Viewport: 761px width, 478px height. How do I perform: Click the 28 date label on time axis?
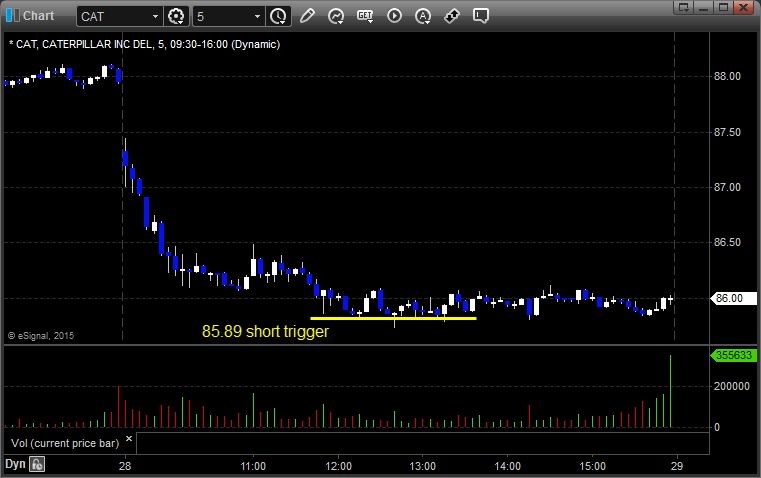pyautogui.click(x=125, y=466)
